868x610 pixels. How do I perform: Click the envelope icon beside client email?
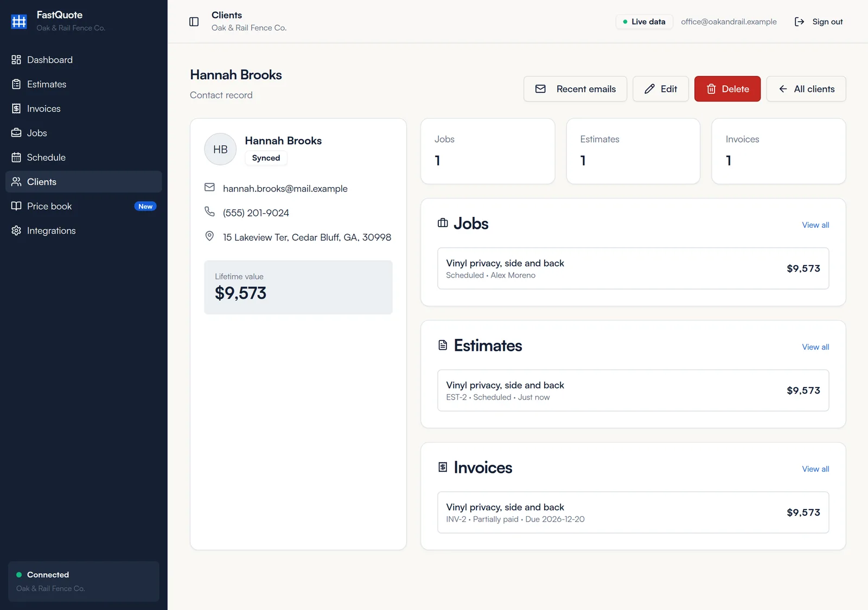pos(209,187)
